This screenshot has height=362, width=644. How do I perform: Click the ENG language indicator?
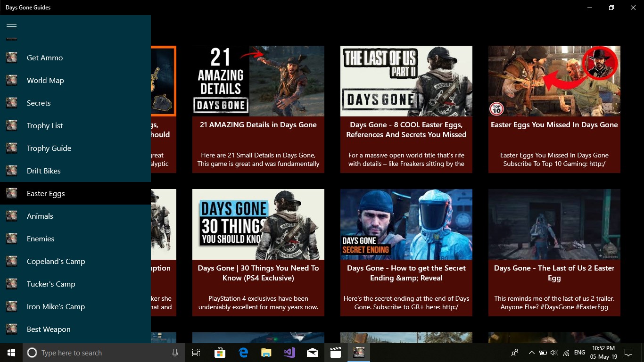(x=579, y=353)
